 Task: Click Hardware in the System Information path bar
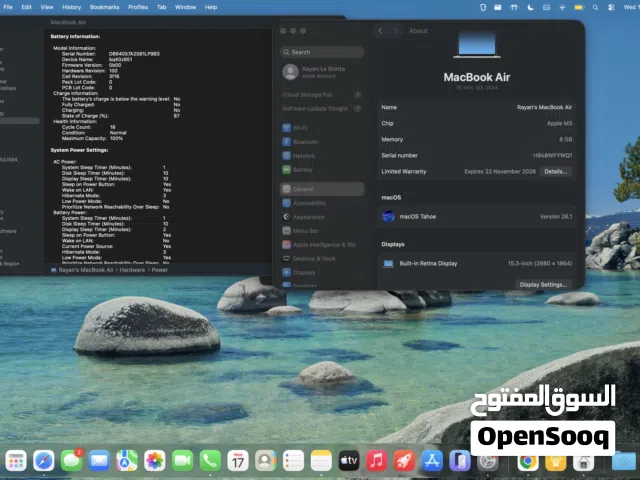coord(132,270)
